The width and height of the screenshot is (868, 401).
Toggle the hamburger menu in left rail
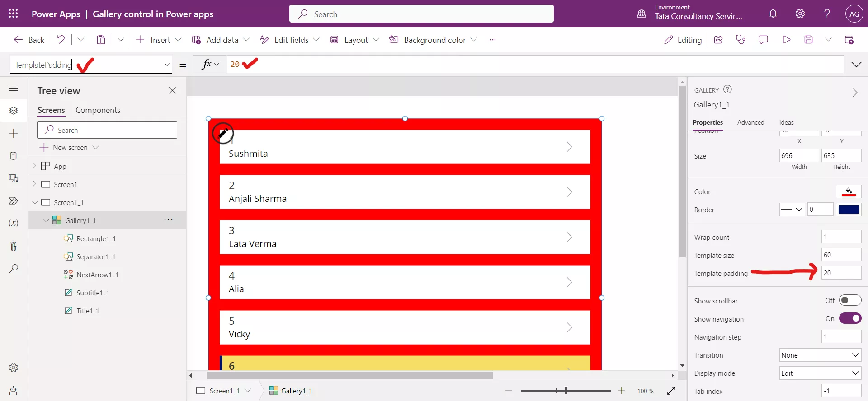click(x=14, y=89)
